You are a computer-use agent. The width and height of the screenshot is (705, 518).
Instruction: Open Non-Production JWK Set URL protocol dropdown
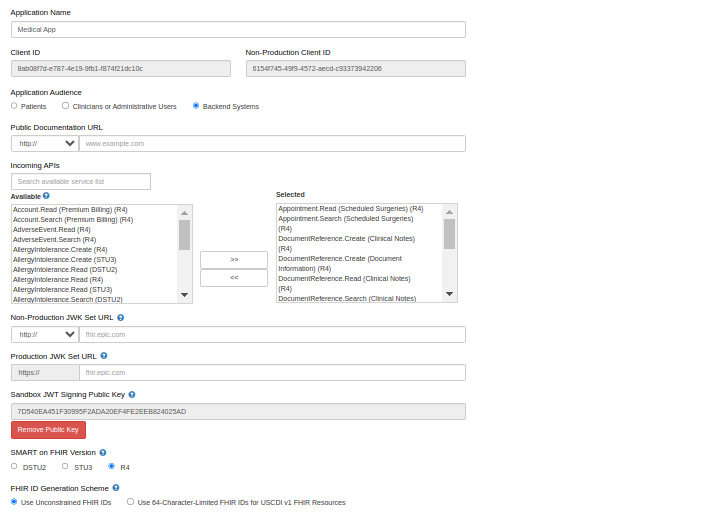point(45,334)
